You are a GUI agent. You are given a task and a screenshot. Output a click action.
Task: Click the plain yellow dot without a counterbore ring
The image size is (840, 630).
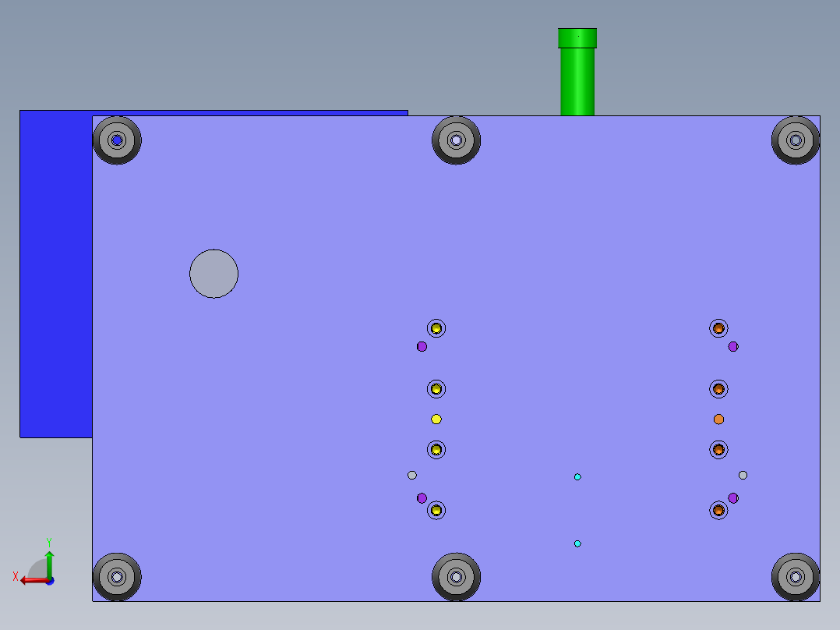(x=436, y=419)
